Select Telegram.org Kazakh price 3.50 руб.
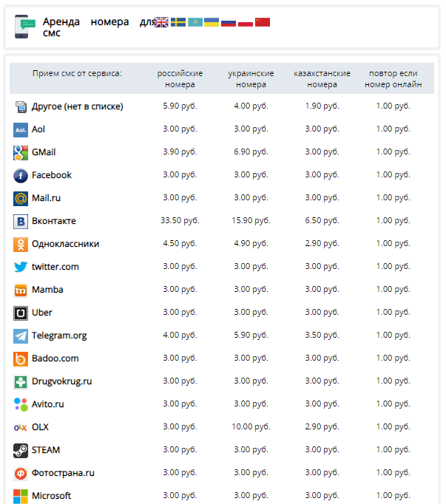The width and height of the screenshot is (446, 504). 322,335
